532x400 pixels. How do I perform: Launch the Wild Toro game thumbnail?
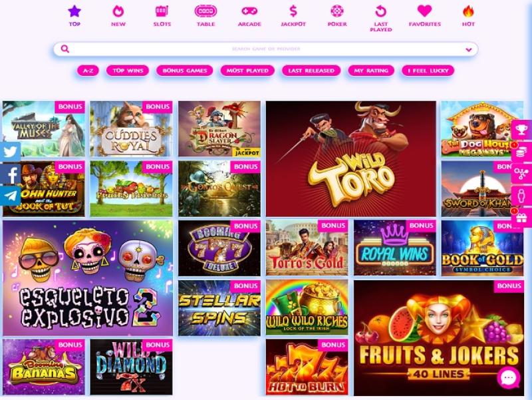pos(351,158)
